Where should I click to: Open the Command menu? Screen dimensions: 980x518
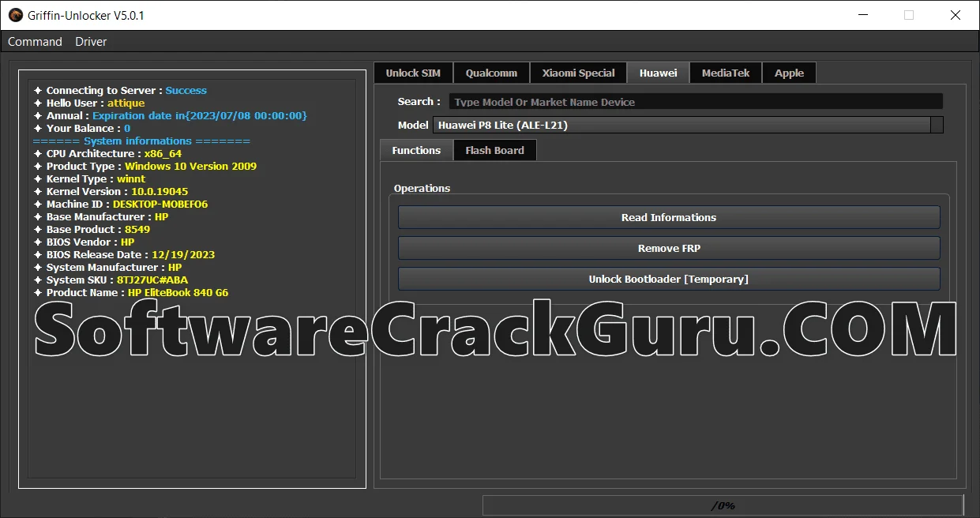coord(35,42)
